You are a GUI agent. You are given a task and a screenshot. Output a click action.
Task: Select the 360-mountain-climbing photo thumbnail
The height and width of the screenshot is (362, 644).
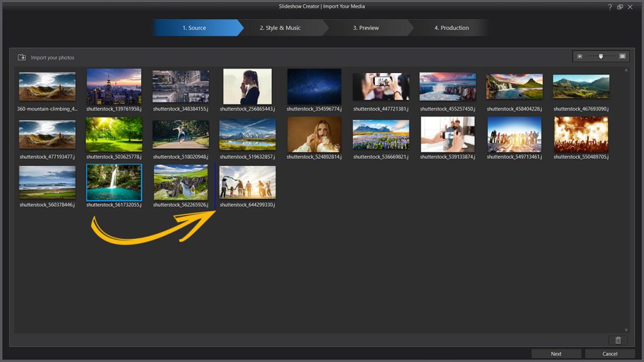(x=47, y=87)
